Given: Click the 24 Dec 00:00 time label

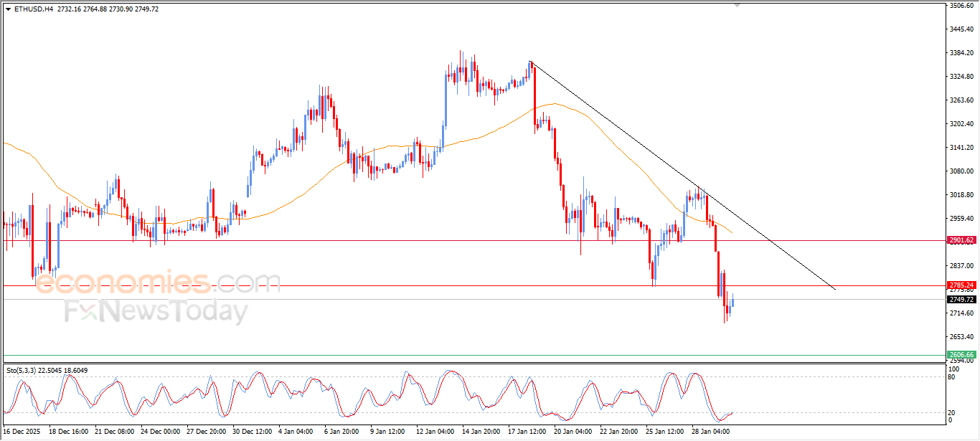Looking at the screenshot, I should [160, 432].
